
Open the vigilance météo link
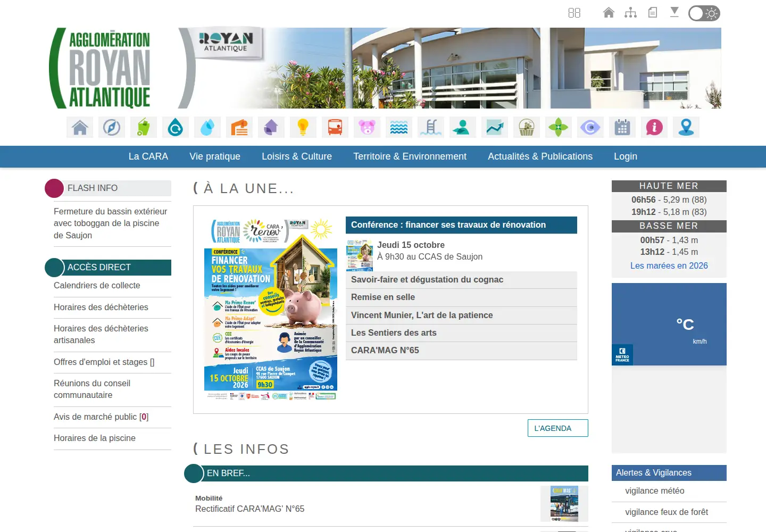pyautogui.click(x=655, y=491)
